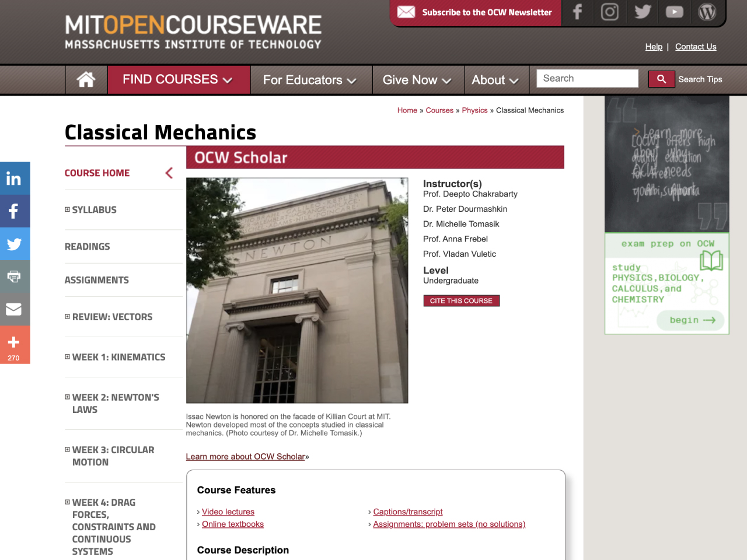Focus the Search input field
This screenshot has height=560, width=747.
click(x=587, y=78)
